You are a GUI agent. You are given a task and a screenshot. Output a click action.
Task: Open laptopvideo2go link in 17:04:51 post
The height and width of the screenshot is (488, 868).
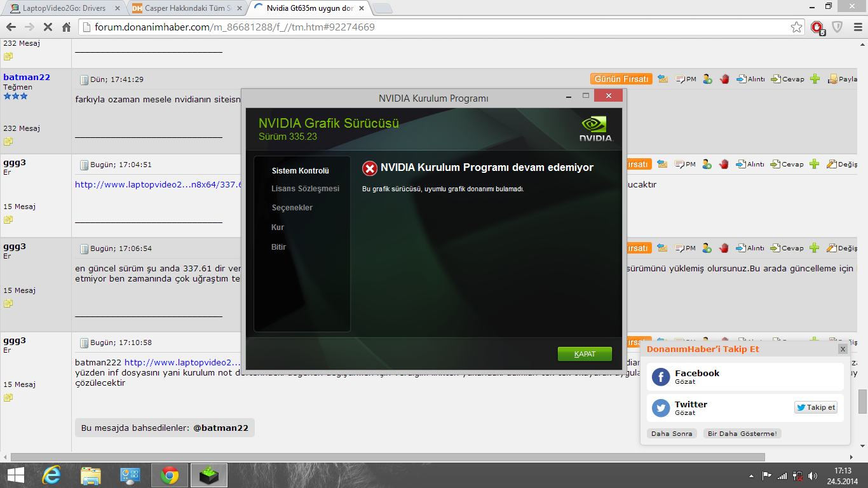(158, 185)
